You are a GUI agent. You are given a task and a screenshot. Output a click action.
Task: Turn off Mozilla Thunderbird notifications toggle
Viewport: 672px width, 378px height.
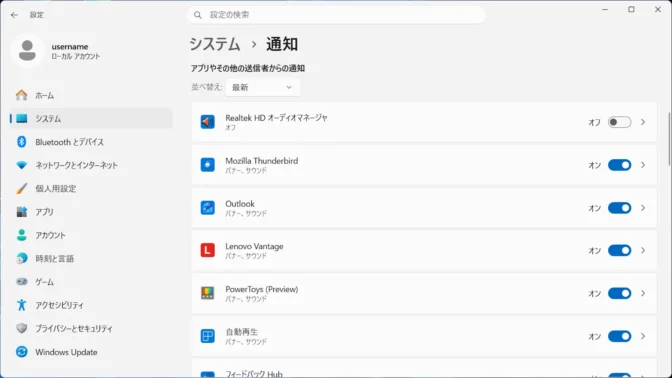tap(619, 165)
